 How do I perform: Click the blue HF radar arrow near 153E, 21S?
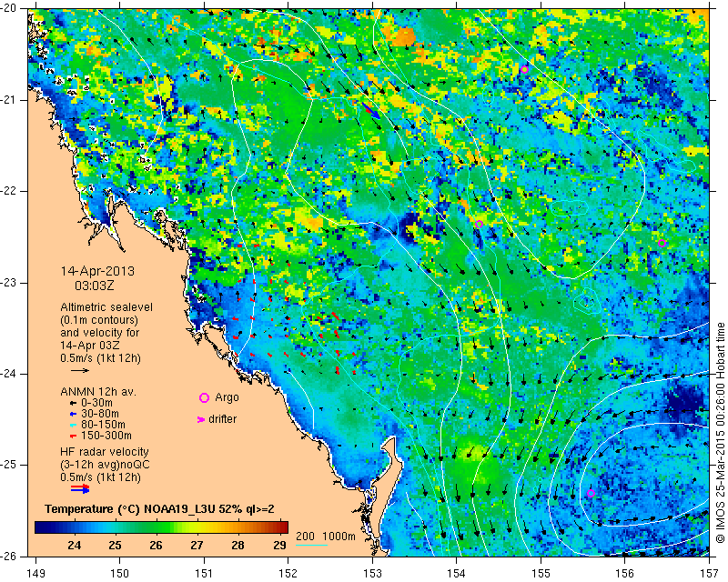(x=371, y=110)
